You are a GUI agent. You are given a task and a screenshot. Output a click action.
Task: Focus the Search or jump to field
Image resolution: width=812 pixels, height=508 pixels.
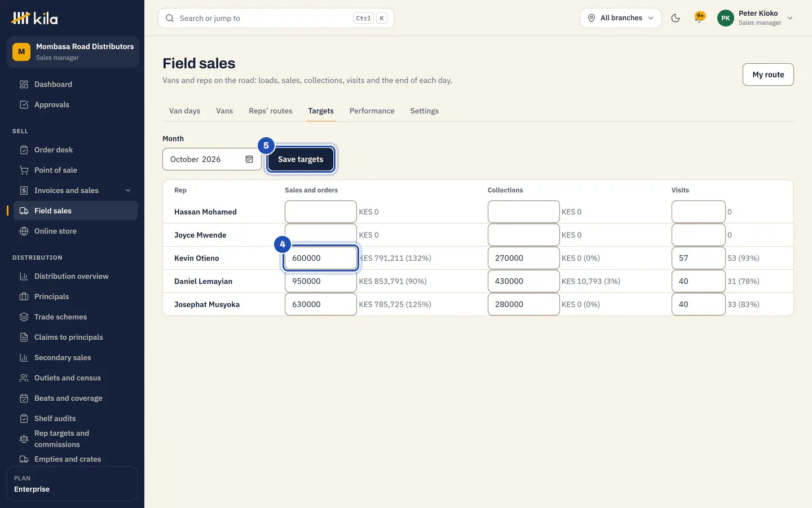tap(276, 18)
